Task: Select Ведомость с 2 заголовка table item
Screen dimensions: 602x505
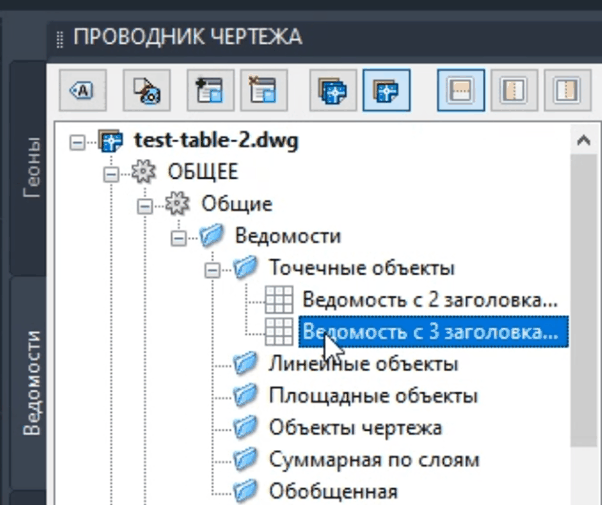Action: pos(428,299)
